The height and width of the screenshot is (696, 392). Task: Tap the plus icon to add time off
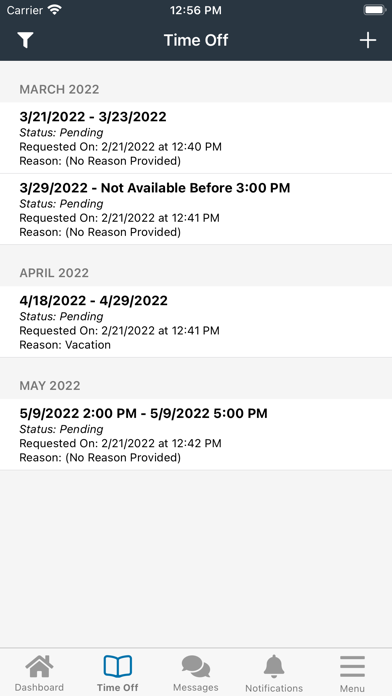coord(368,40)
